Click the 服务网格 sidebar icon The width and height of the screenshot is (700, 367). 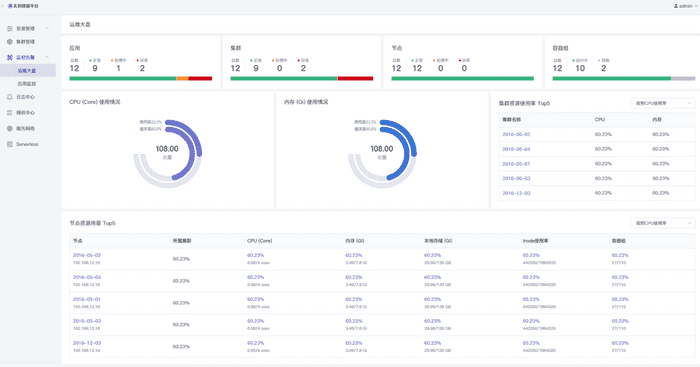[10, 129]
